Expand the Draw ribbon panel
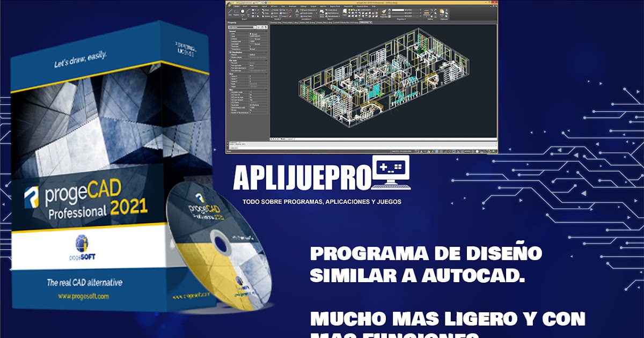This screenshot has width=644, height=338. tap(244, 19)
